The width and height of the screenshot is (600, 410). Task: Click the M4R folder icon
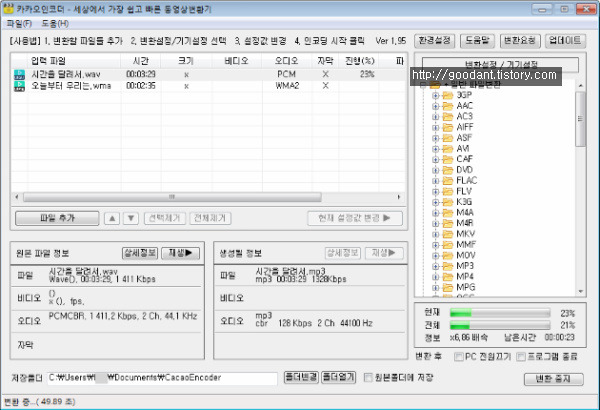point(448,224)
